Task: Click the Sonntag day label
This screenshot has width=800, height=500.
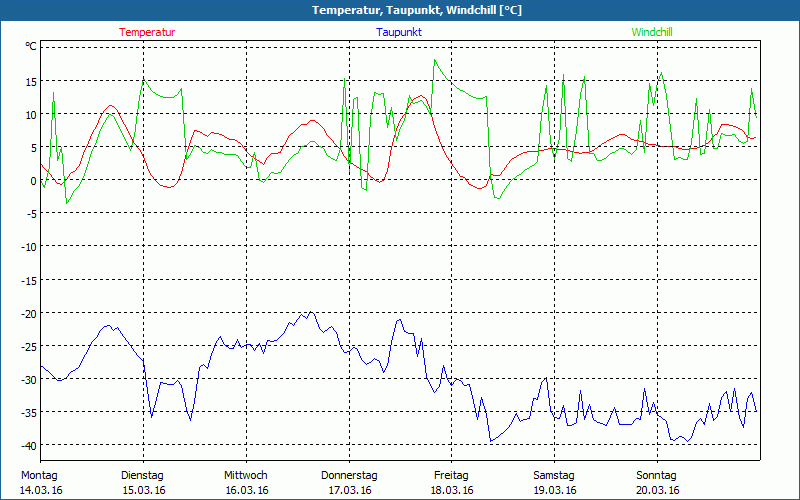Action: [x=656, y=475]
